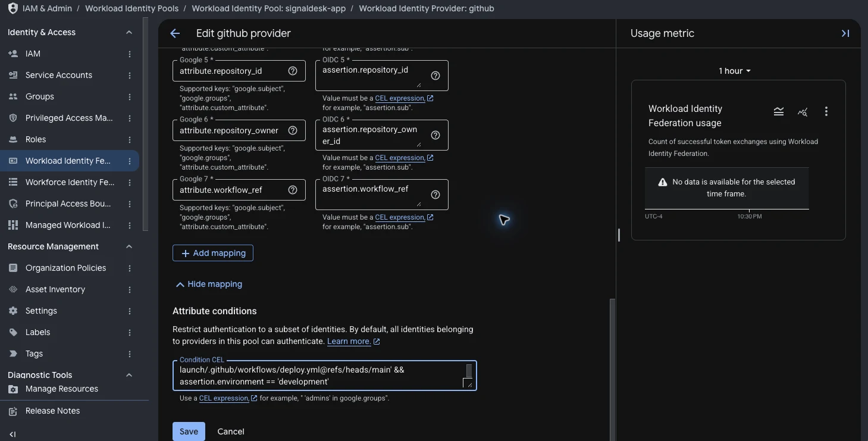Open Release Notes in the sidebar
Image resolution: width=868 pixels, height=441 pixels.
(x=52, y=411)
